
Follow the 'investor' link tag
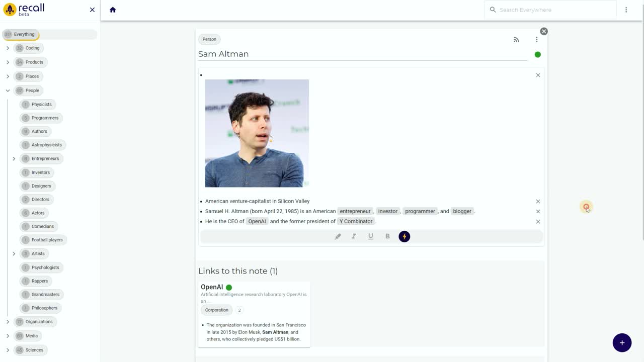[x=388, y=211]
